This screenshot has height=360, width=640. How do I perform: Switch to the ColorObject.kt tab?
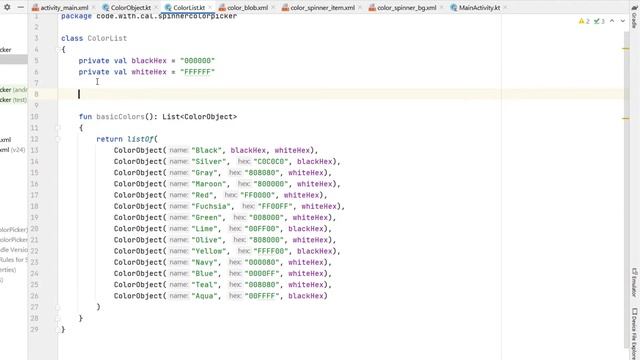(131, 8)
